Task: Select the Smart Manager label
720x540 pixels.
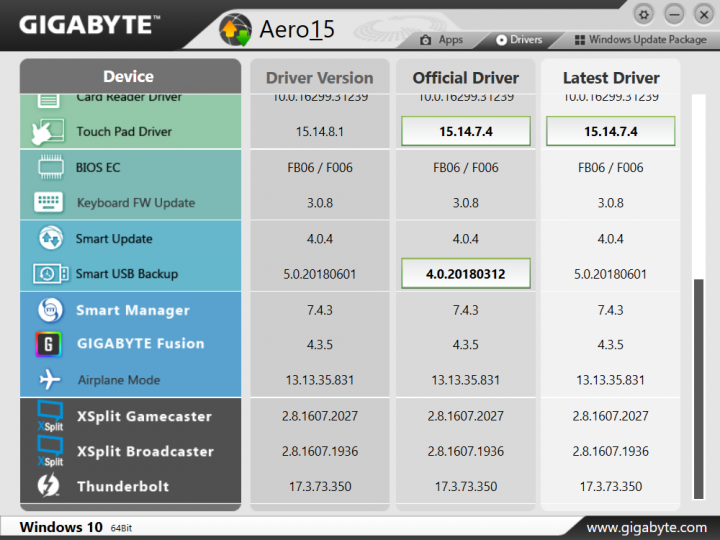Action: click(x=133, y=310)
